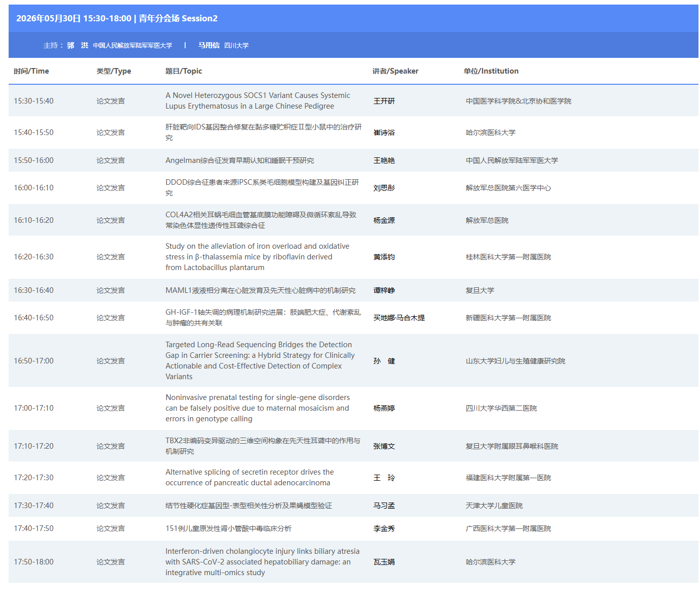
Task: Click institution 新疆医科大学第一附属医院
Action: coord(508,318)
